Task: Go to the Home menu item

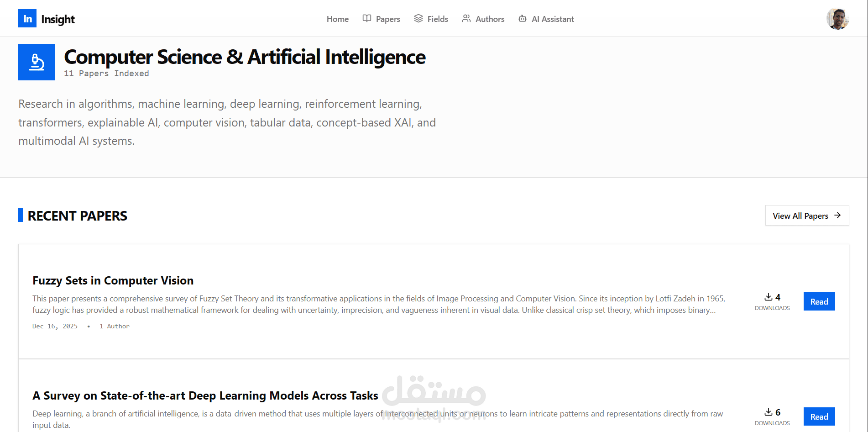Action: click(338, 19)
